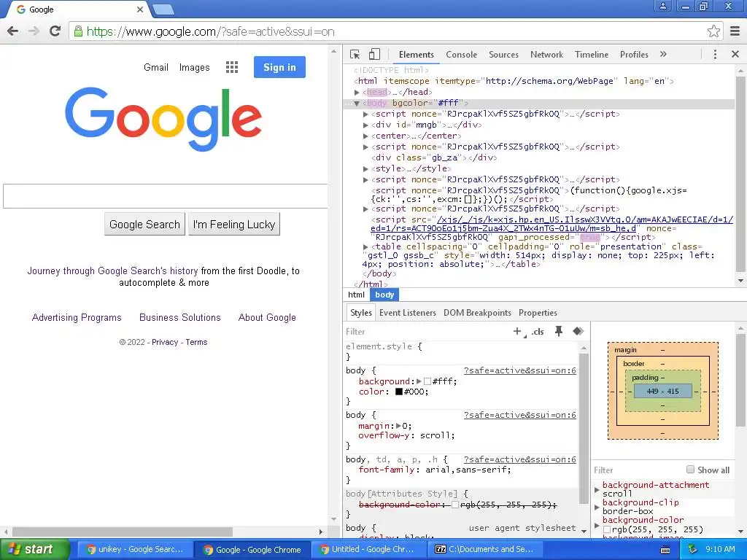Open the Timeline tab
This screenshot has width=747, height=560.
591,54
